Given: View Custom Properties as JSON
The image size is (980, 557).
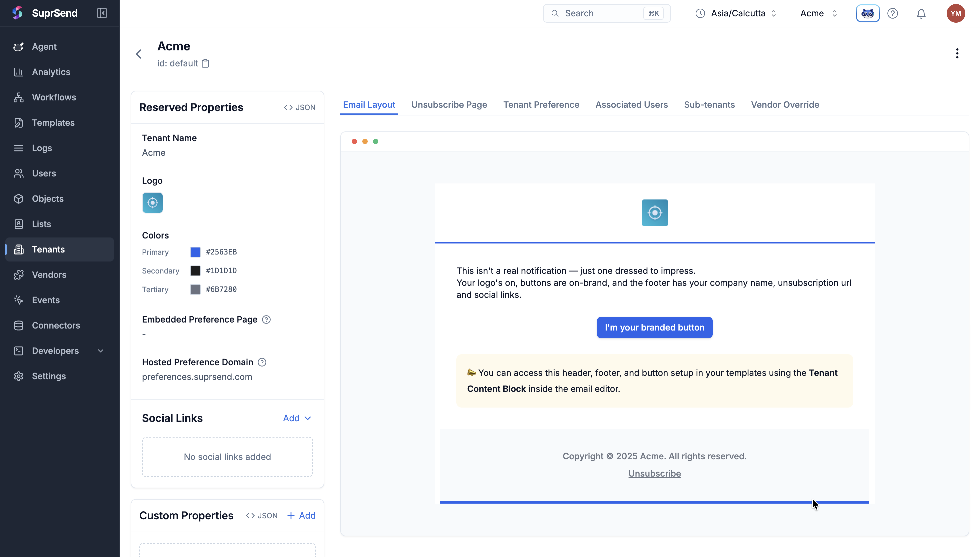Looking at the screenshot, I should click(x=262, y=516).
